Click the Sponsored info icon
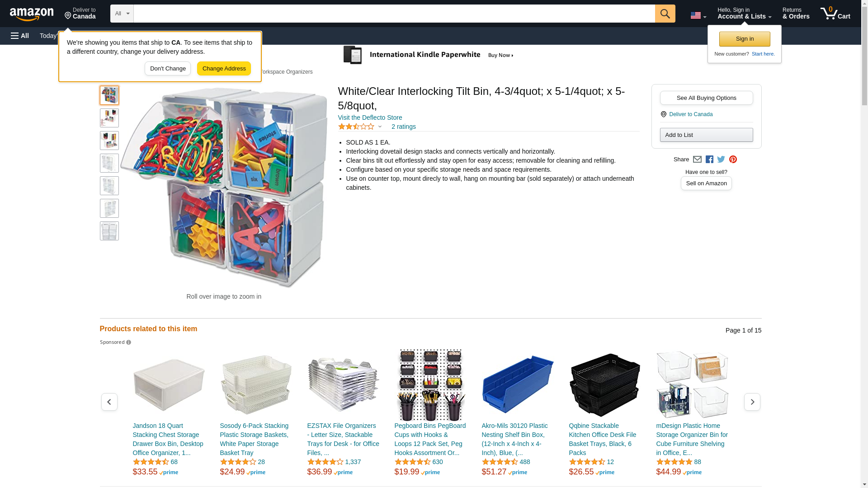Screen dimensions: 868x488 [129, 343]
